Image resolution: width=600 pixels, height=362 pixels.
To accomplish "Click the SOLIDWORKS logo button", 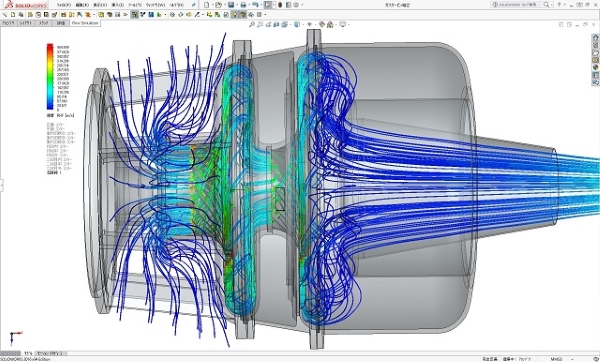I will 26,5.
